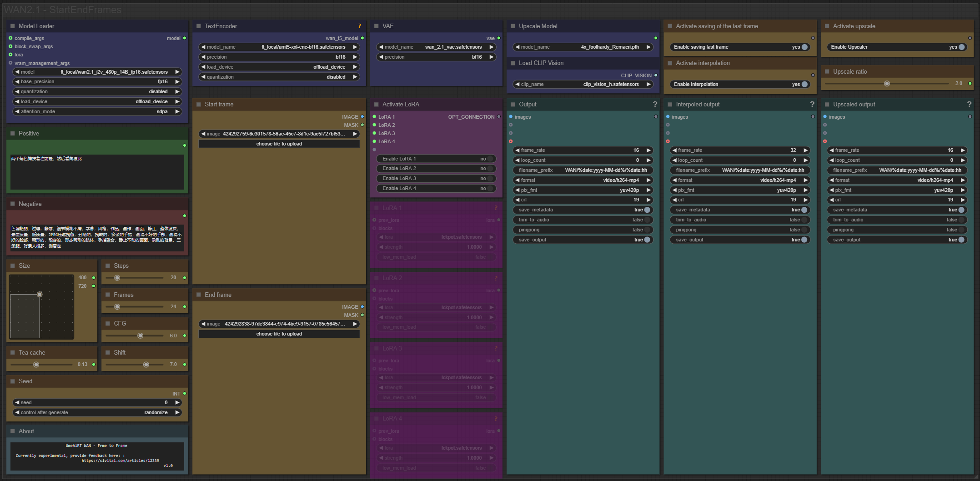Click the Shift slider handle
980x481 pixels.
146,364
